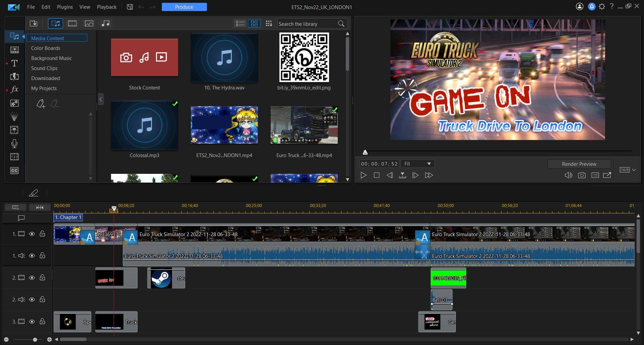Screen dimensions: 644x345
Task: Click the Render Preview button
Action: pyautogui.click(x=579, y=164)
